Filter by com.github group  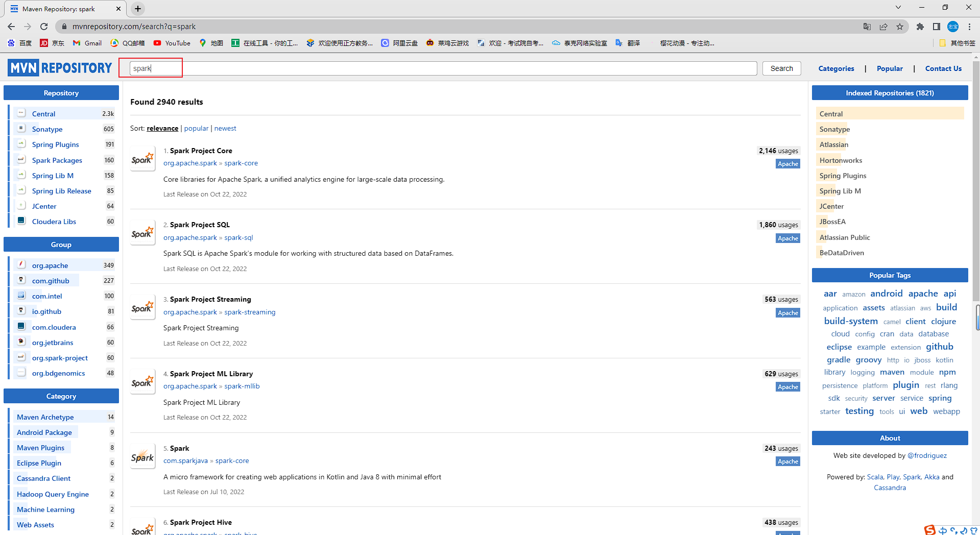tap(50, 281)
